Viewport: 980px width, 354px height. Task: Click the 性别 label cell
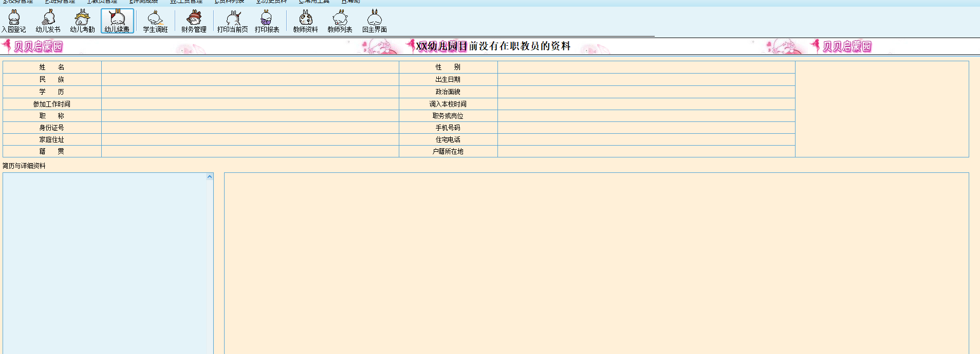448,67
